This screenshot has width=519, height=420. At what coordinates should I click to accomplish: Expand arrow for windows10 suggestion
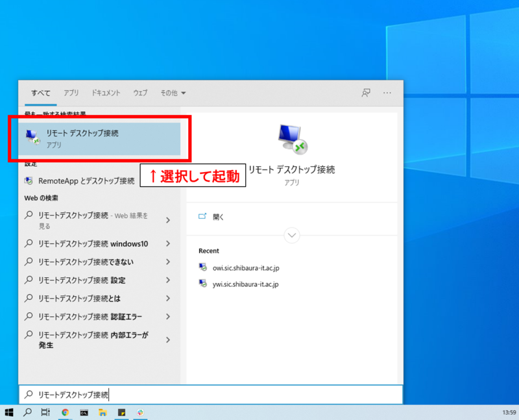(168, 244)
